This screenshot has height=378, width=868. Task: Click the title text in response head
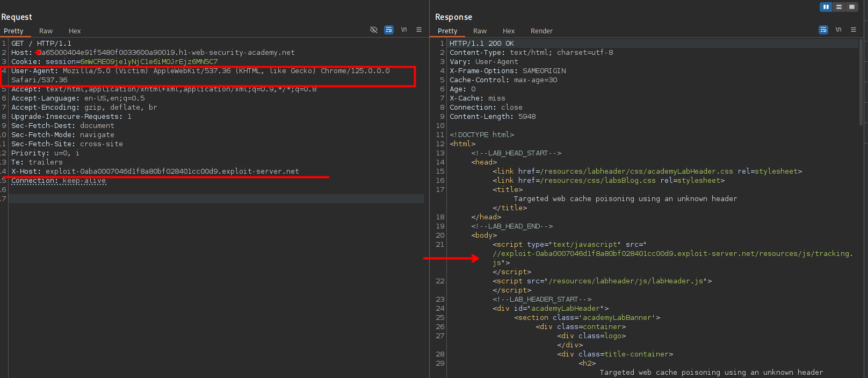tap(625, 199)
